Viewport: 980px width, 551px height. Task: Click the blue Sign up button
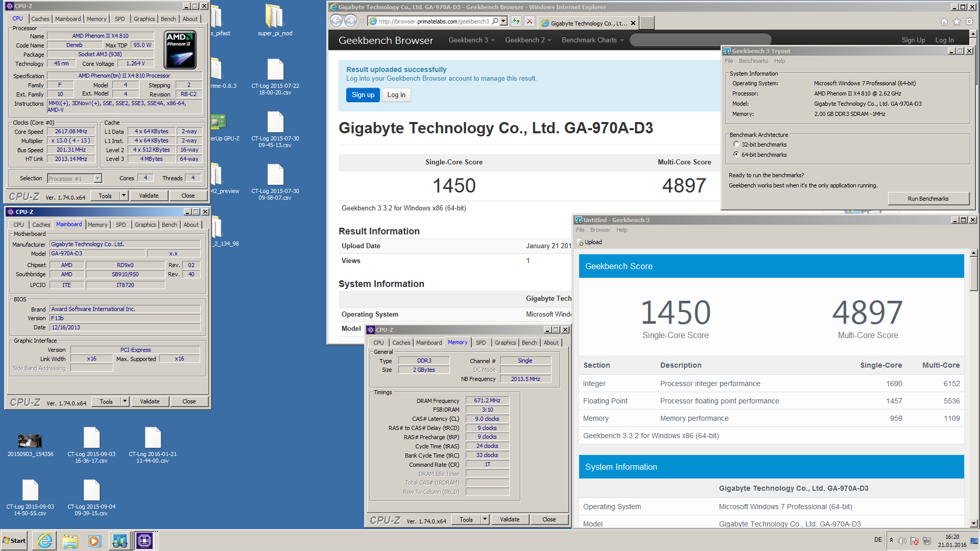pos(363,94)
